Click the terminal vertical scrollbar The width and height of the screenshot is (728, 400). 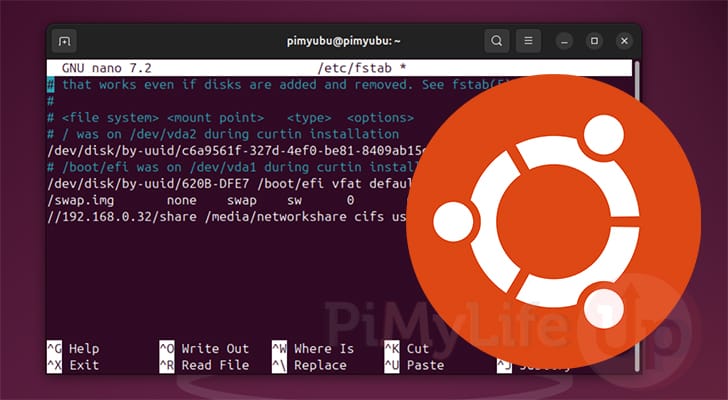coord(637,216)
